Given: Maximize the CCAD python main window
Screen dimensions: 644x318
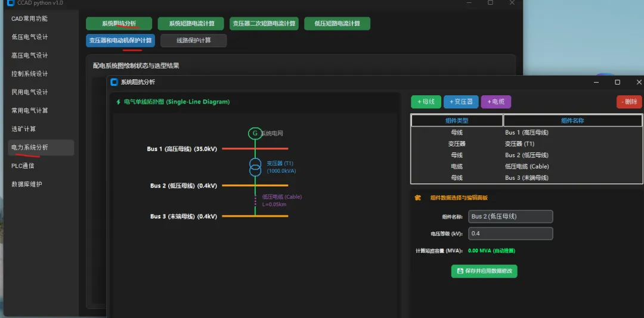Looking at the screenshot, I should (x=490, y=2).
